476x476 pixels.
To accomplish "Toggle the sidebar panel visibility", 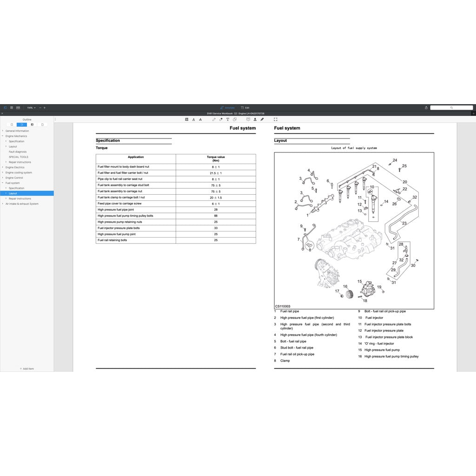I will pos(6,107).
